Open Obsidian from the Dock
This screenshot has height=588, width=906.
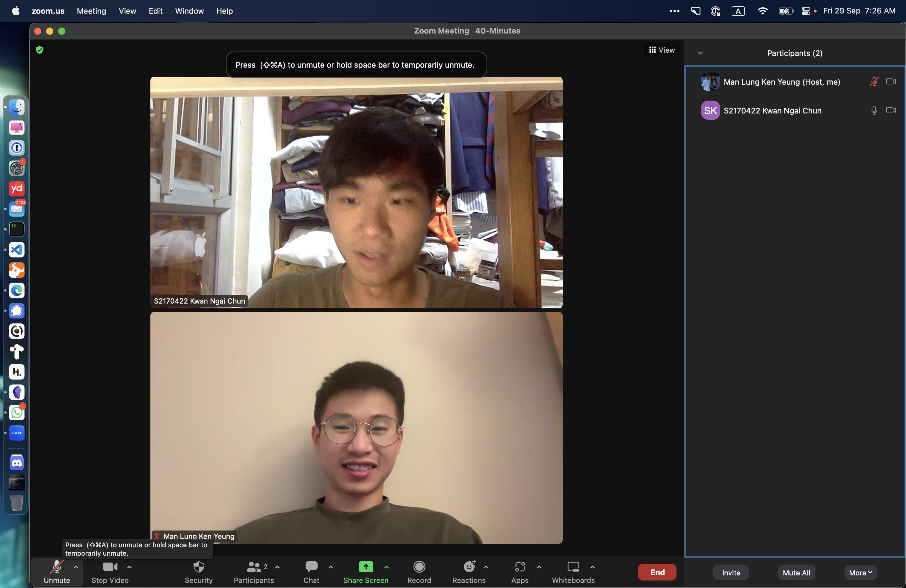[x=17, y=392]
